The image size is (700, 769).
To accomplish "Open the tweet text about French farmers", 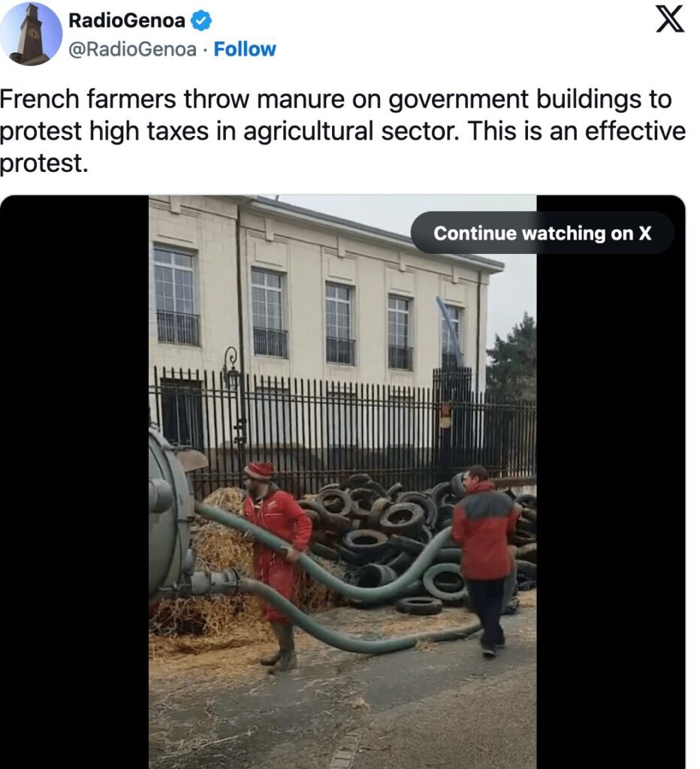I will pyautogui.click(x=342, y=131).
